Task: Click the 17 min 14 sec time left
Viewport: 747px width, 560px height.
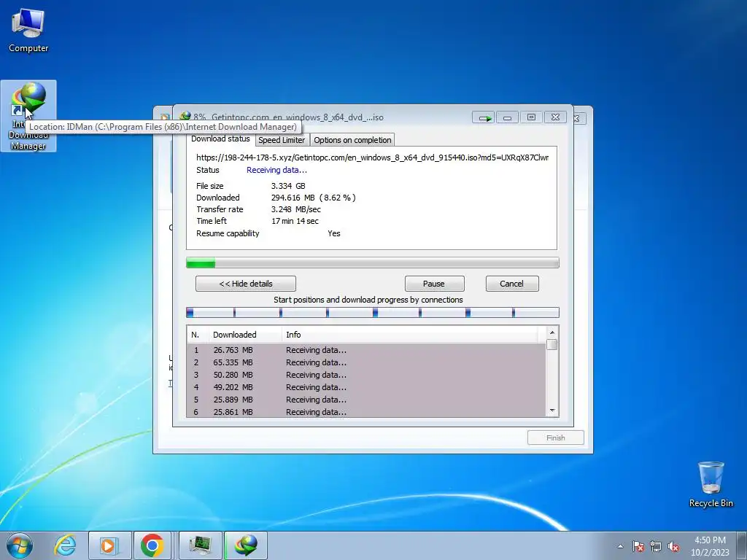Action: point(295,221)
